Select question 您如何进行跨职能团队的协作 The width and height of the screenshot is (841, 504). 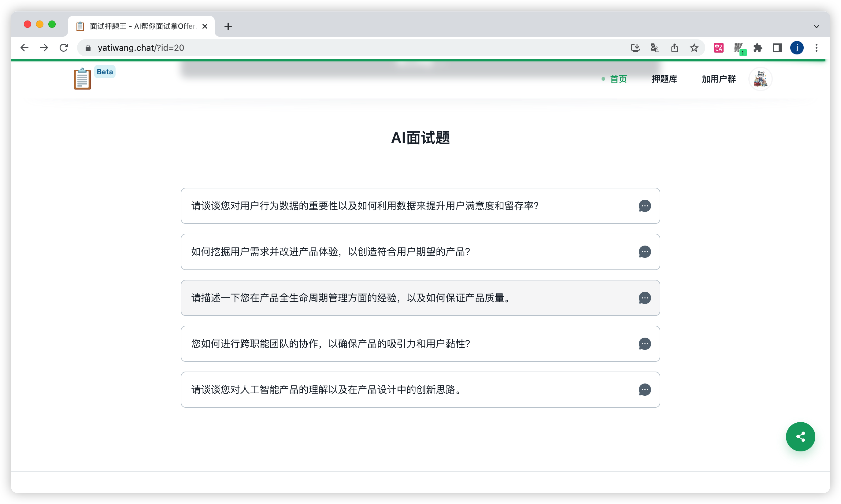pyautogui.click(x=420, y=344)
